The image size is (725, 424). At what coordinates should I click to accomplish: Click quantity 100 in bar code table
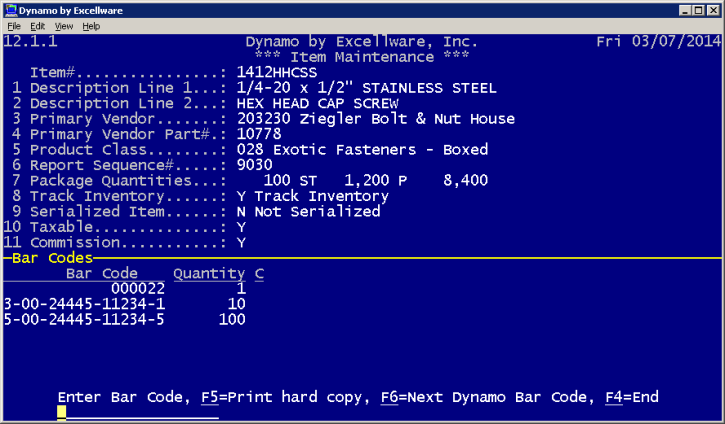pyautogui.click(x=232, y=320)
